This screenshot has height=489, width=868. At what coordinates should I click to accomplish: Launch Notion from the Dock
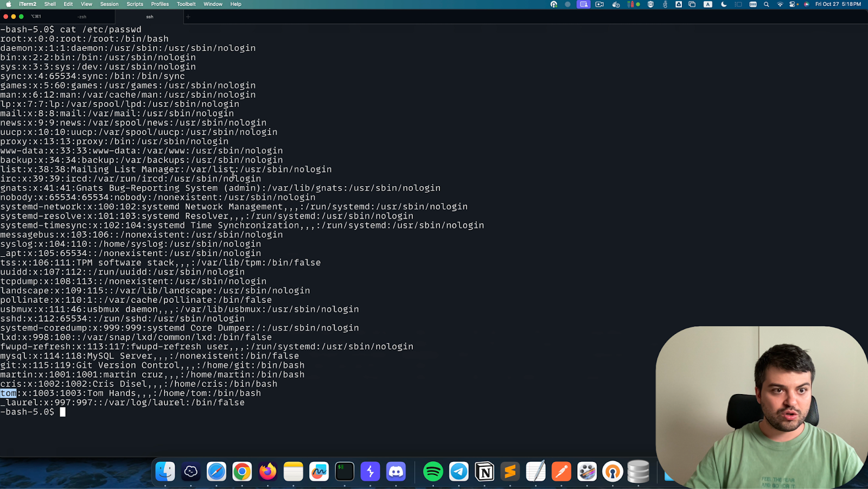click(x=484, y=471)
